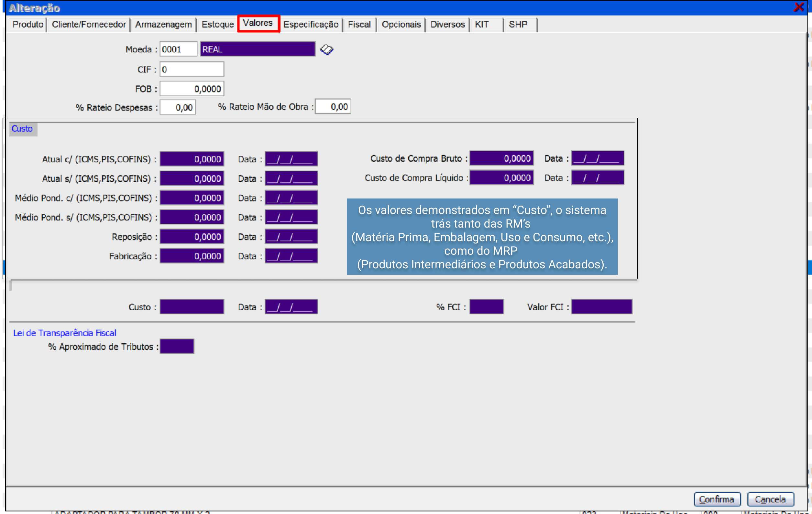Go to the Estoque tab
This screenshot has height=514, width=812.
[217, 25]
